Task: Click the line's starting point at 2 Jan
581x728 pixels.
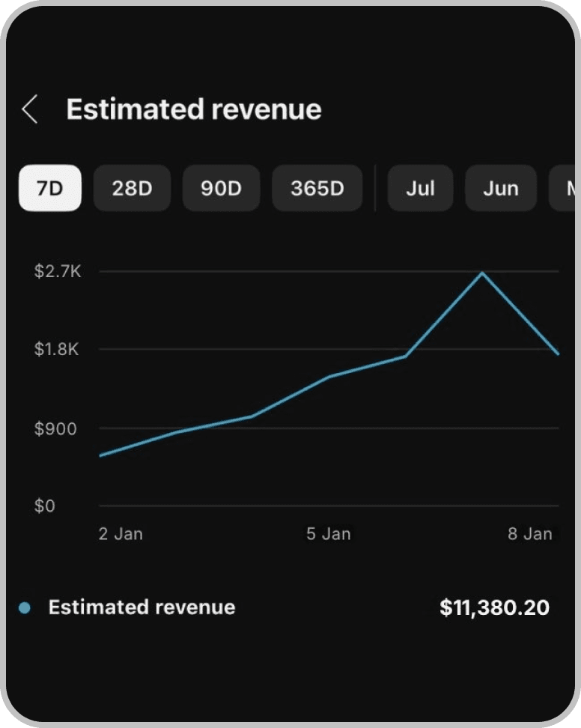Action: [x=101, y=455]
